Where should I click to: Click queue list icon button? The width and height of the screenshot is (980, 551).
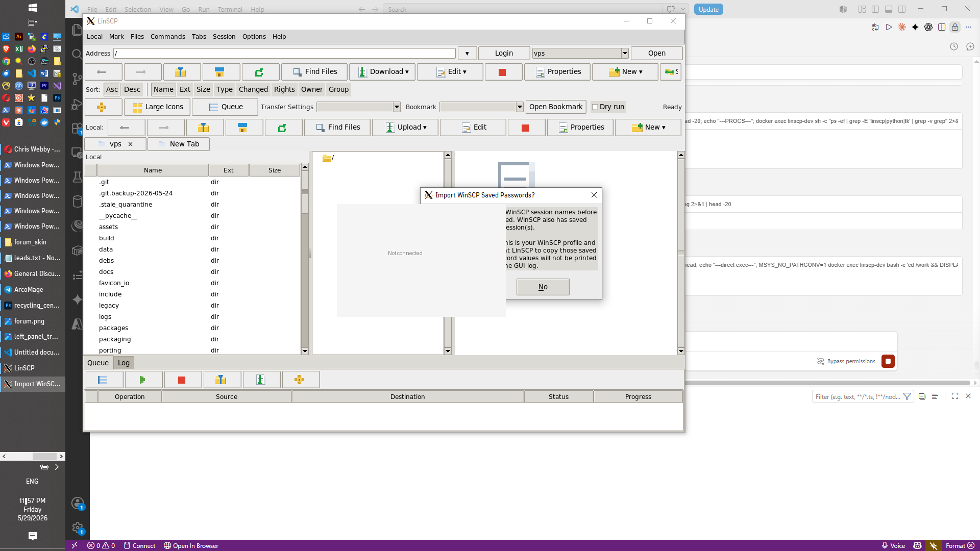pos(104,380)
